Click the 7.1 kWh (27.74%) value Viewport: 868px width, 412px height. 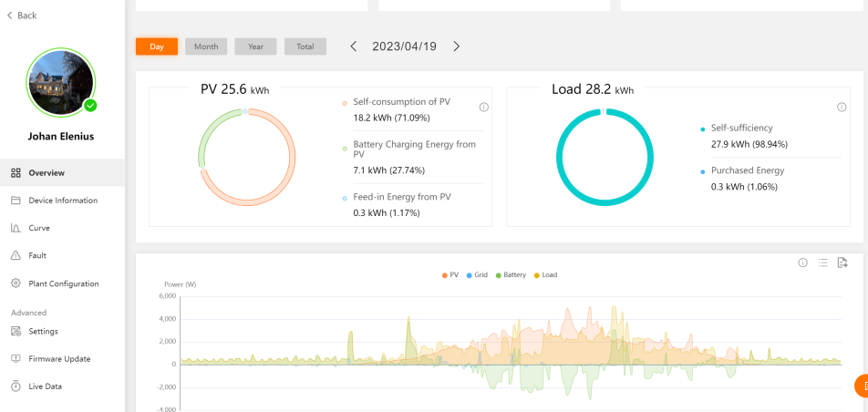[x=389, y=170]
